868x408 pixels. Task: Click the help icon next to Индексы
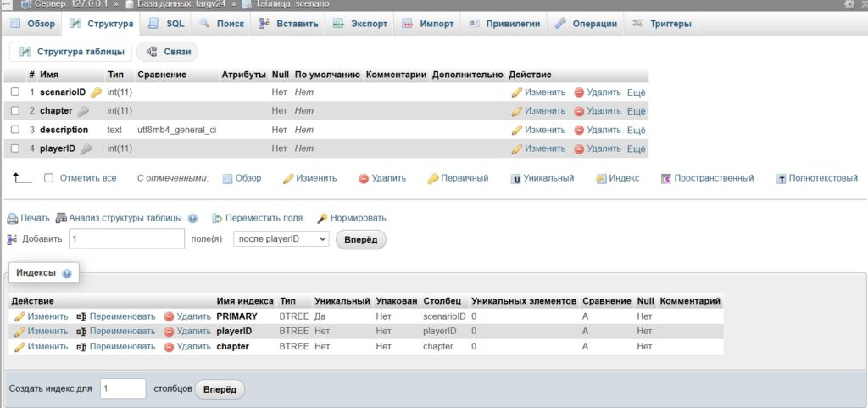pos(67,273)
